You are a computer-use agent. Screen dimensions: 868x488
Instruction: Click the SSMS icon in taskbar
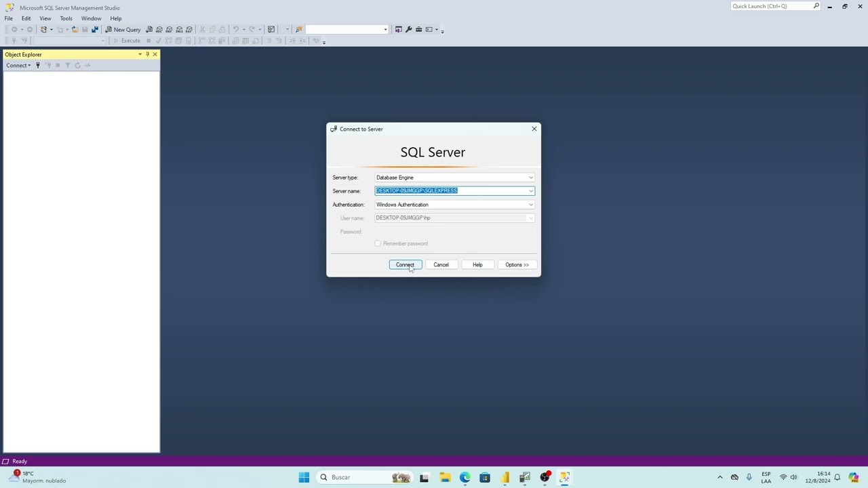(x=564, y=477)
